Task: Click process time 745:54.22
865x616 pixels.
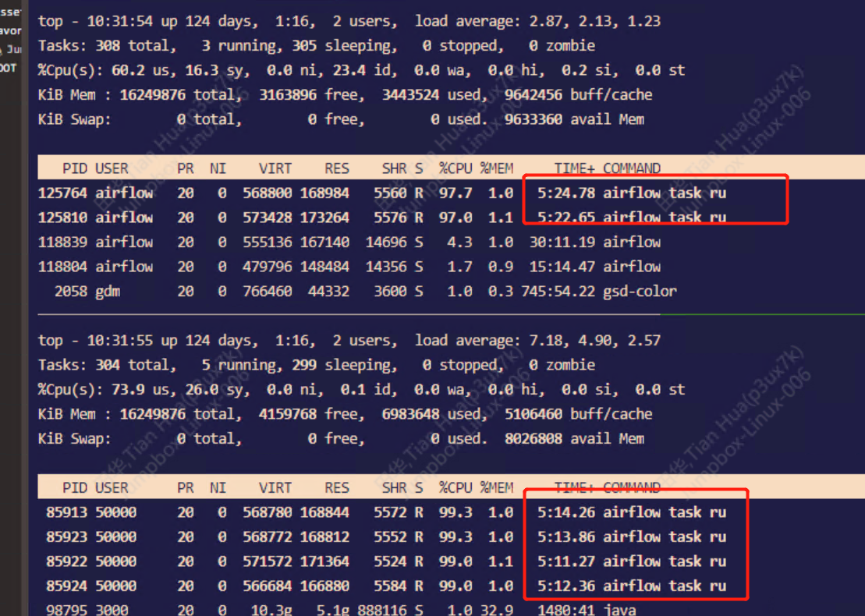Action: click(558, 291)
